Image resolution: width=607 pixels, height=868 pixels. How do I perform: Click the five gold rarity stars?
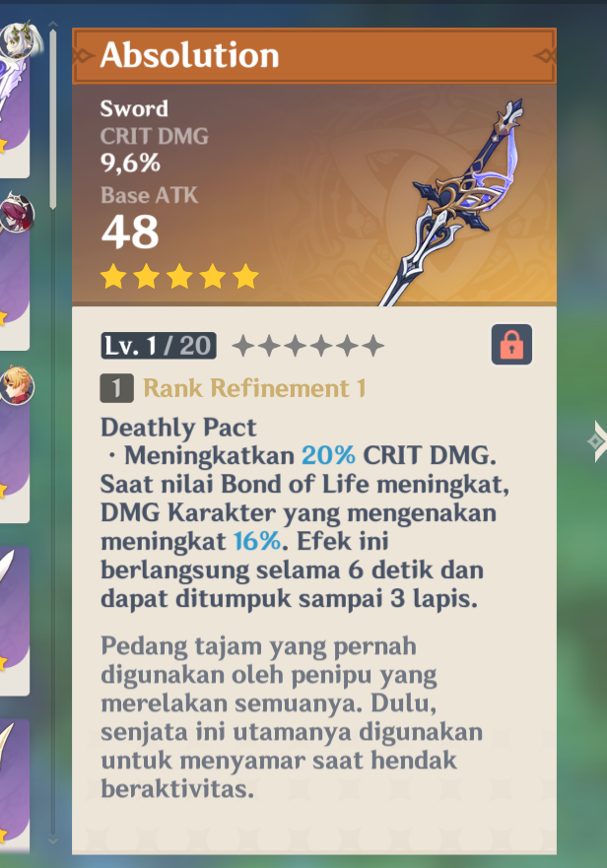pos(179,276)
